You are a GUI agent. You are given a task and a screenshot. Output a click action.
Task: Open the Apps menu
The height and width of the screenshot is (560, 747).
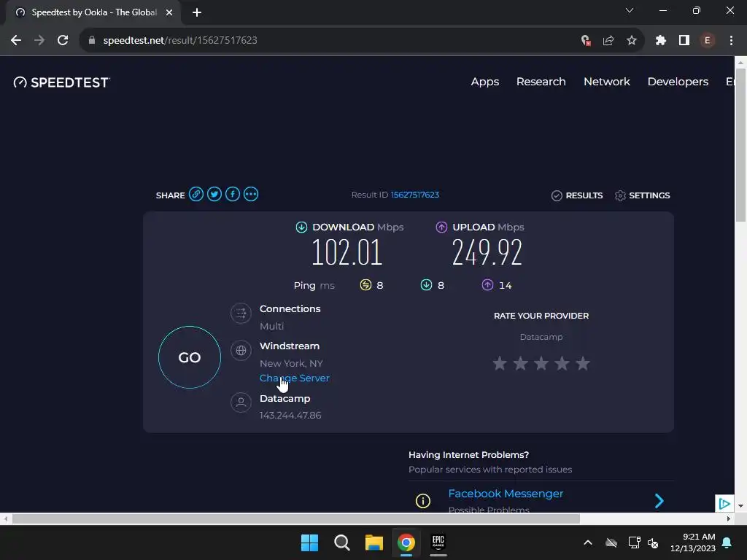tap(485, 82)
